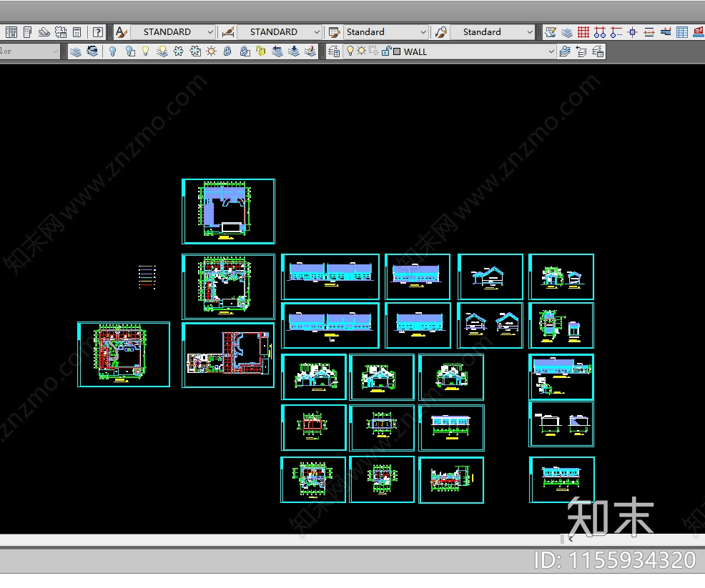Open the Dimension Style manager icon
The image size is (705, 588).
click(228, 32)
